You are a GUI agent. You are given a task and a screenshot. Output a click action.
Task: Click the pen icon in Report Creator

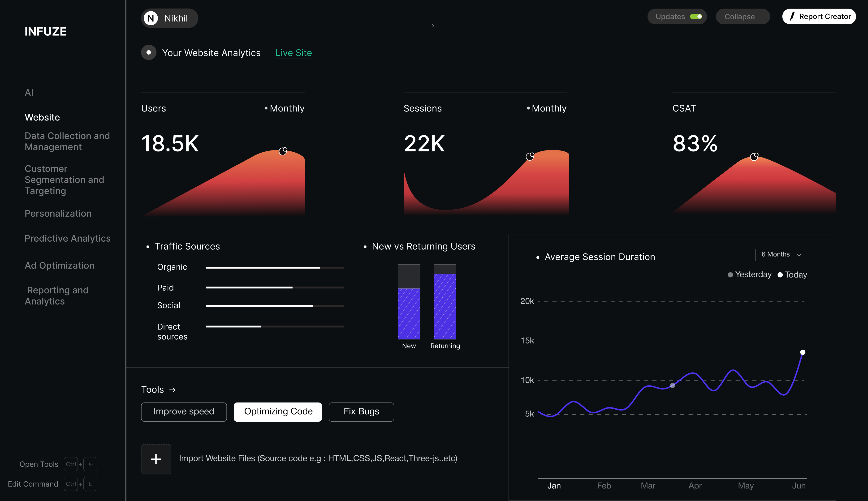click(792, 16)
